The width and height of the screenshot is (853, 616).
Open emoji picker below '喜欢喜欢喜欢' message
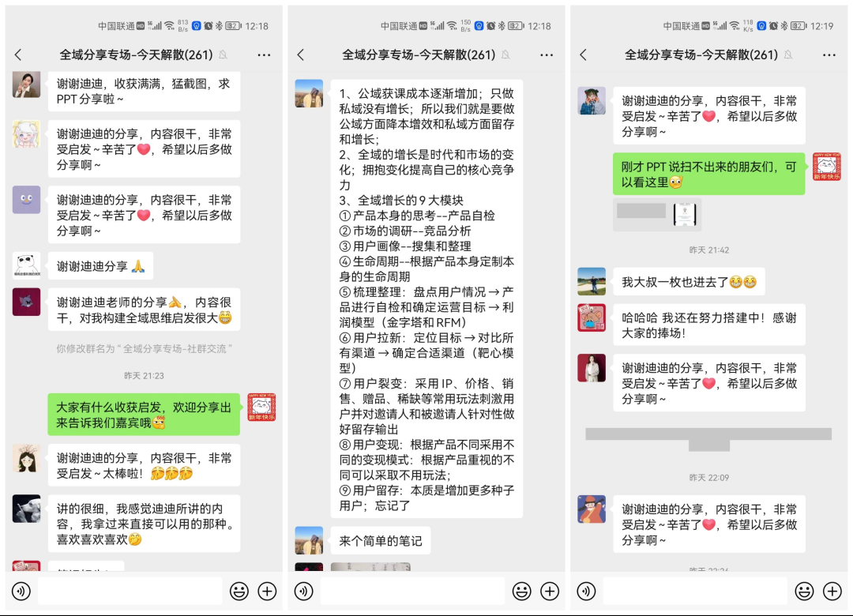[239, 591]
